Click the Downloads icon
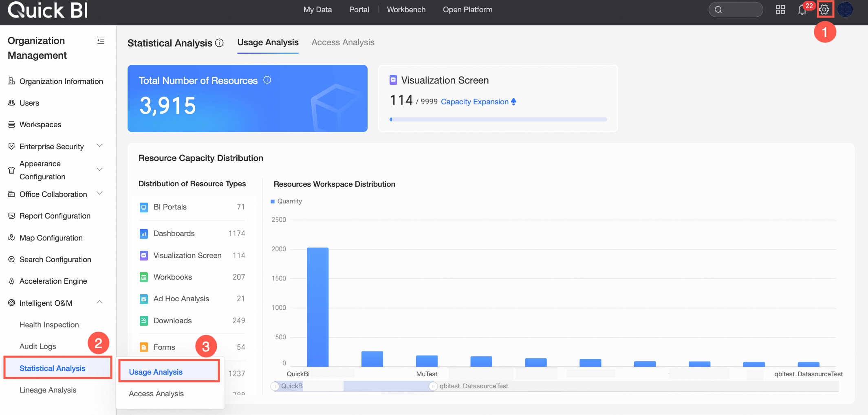 coord(144,321)
